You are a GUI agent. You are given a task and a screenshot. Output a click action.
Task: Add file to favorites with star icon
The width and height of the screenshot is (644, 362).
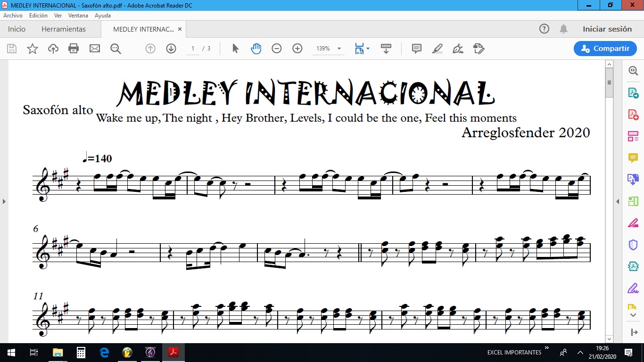pyautogui.click(x=33, y=49)
